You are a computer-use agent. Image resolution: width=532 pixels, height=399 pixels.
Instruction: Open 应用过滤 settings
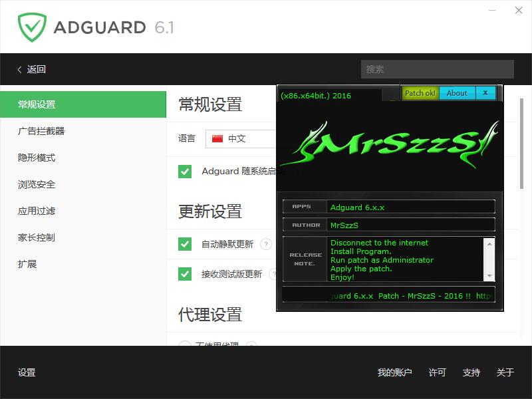[37, 211]
